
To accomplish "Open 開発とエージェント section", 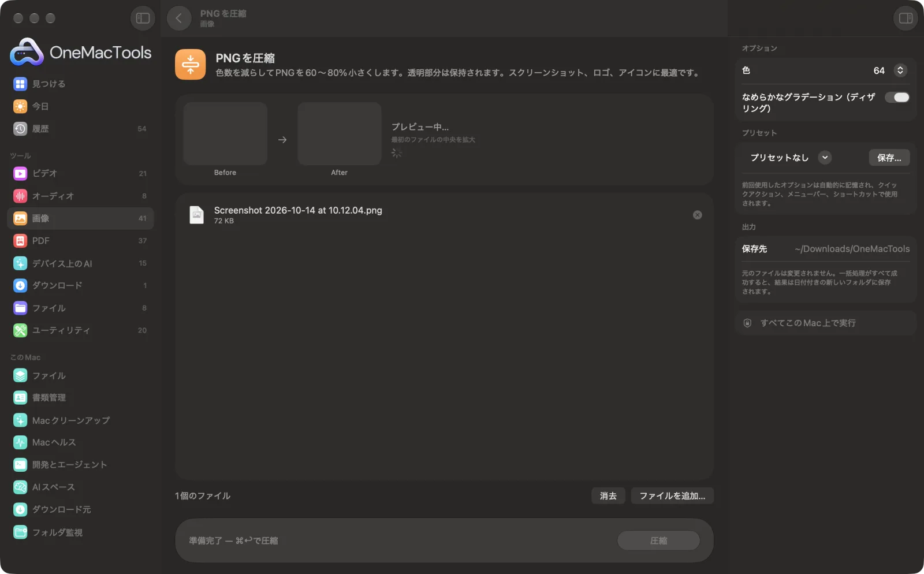I will click(x=80, y=464).
